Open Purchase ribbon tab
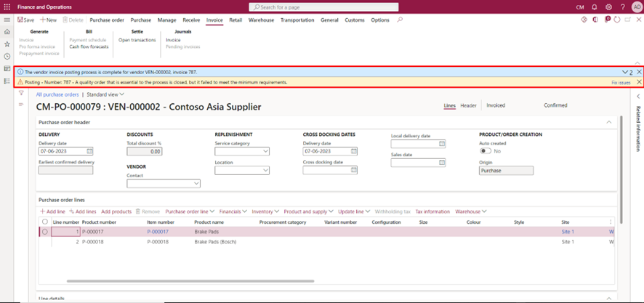This screenshot has width=644, height=303. [140, 20]
